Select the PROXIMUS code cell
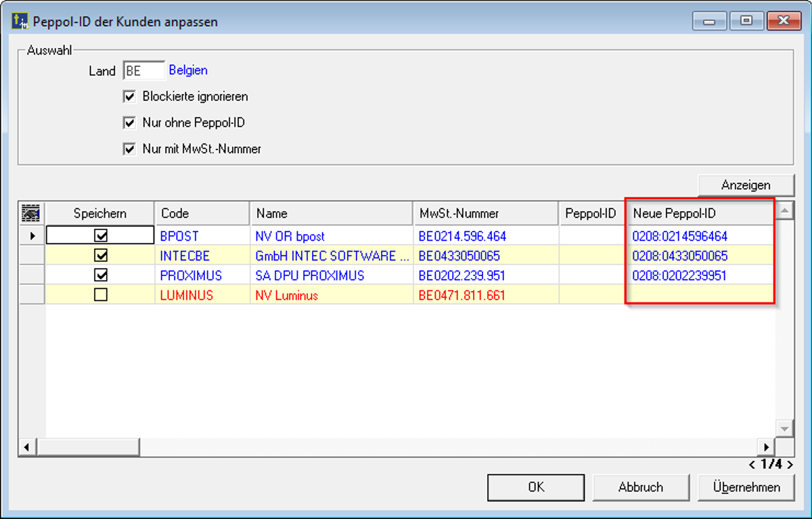This screenshot has height=519, width=812. [191, 275]
